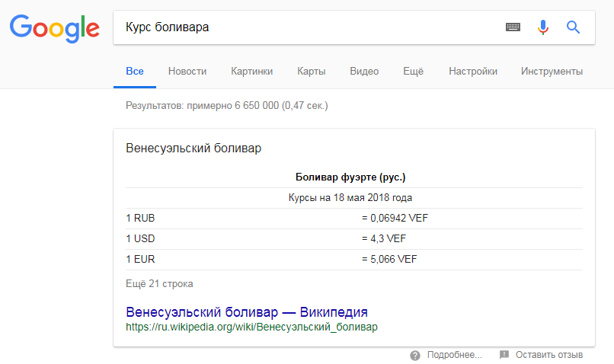Screen dimensions: 614x364
Task: Click the ru.wikipedia.org URL text
Action: coord(252,327)
